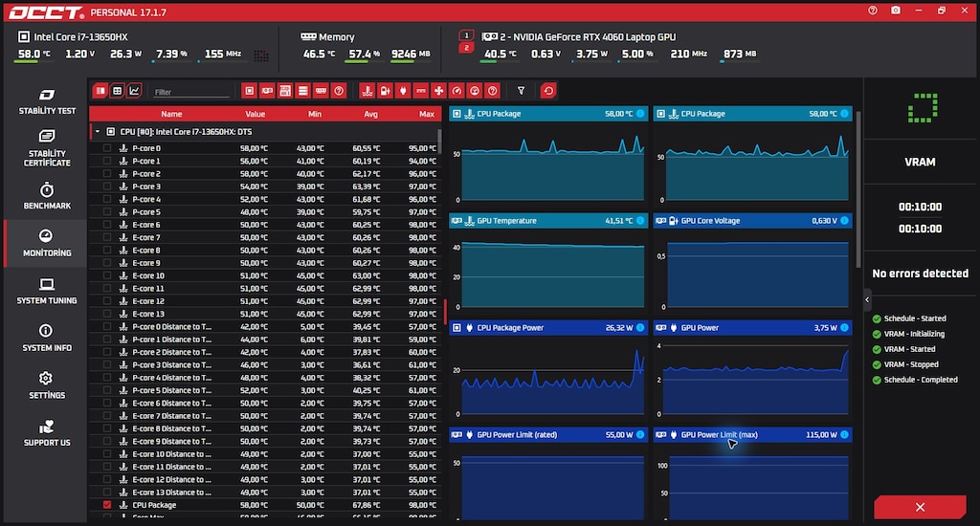Viewport: 980px width, 526px height.
Task: Check the P-core 4 row checkbox
Action: click(107, 199)
